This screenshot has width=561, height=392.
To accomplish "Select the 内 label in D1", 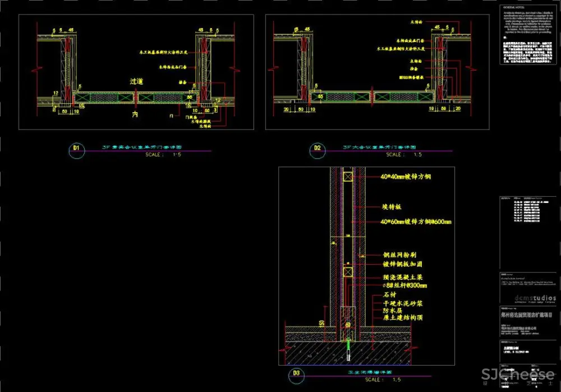I will pos(135,114).
